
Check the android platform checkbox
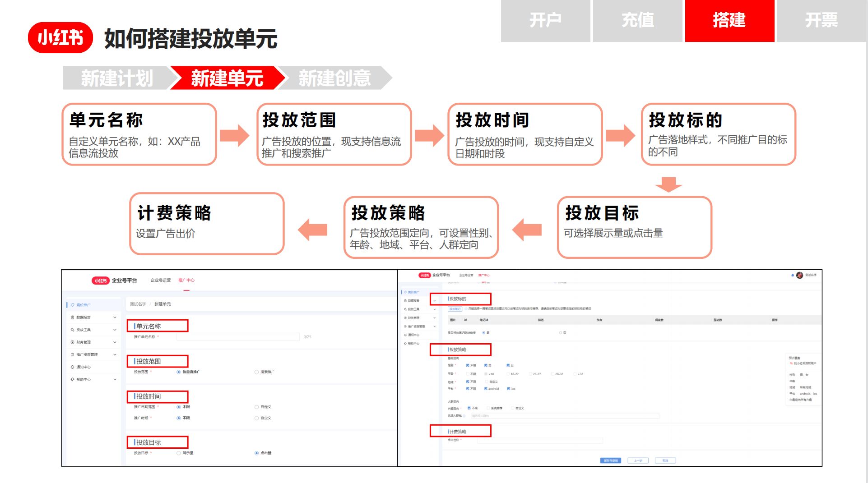pos(485,388)
